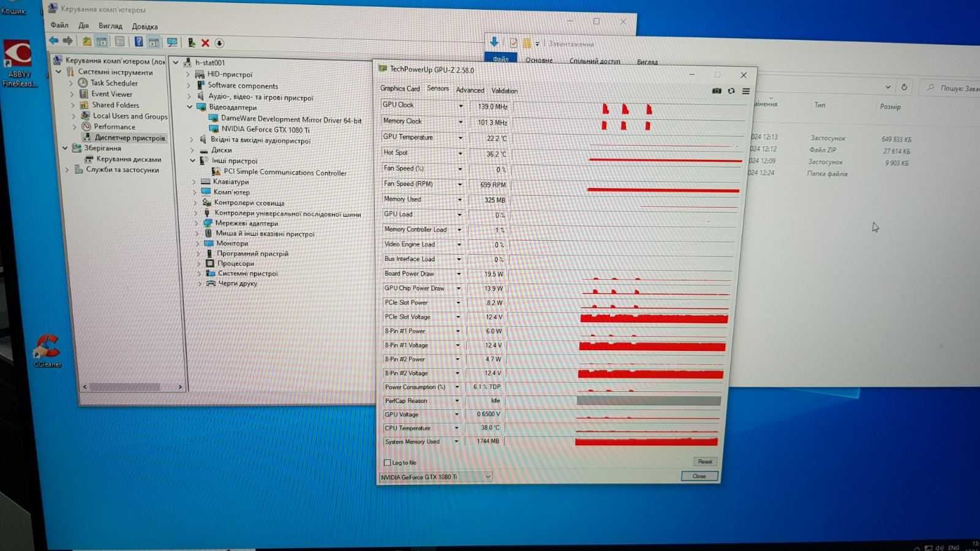Click the help icon in Computer Management toolbar
Image resolution: width=980 pixels, height=551 pixels.
tap(138, 42)
